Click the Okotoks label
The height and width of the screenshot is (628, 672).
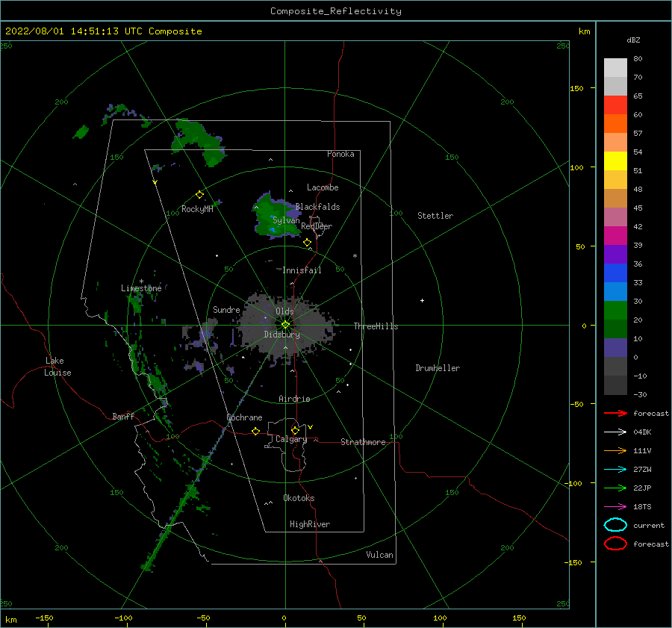click(x=299, y=498)
